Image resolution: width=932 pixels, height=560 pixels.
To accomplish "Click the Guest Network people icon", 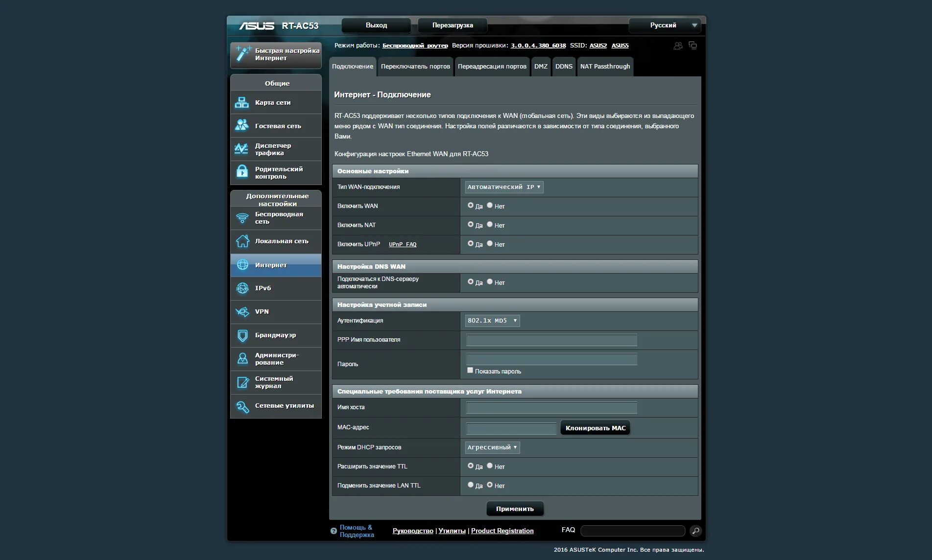I will [242, 126].
